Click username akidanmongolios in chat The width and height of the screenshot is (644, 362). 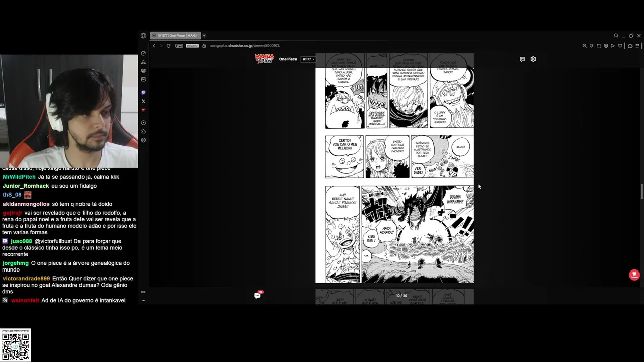click(x=26, y=204)
